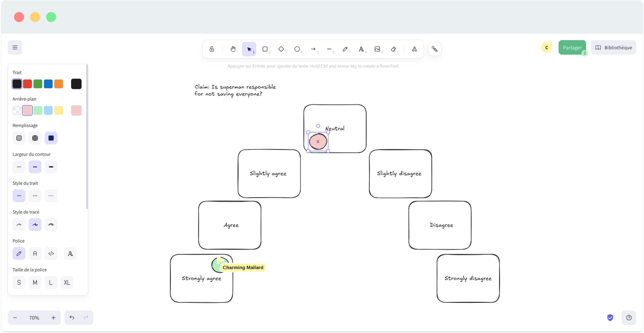
Task: Choose the code monospace font
Action: pyautogui.click(x=51, y=253)
